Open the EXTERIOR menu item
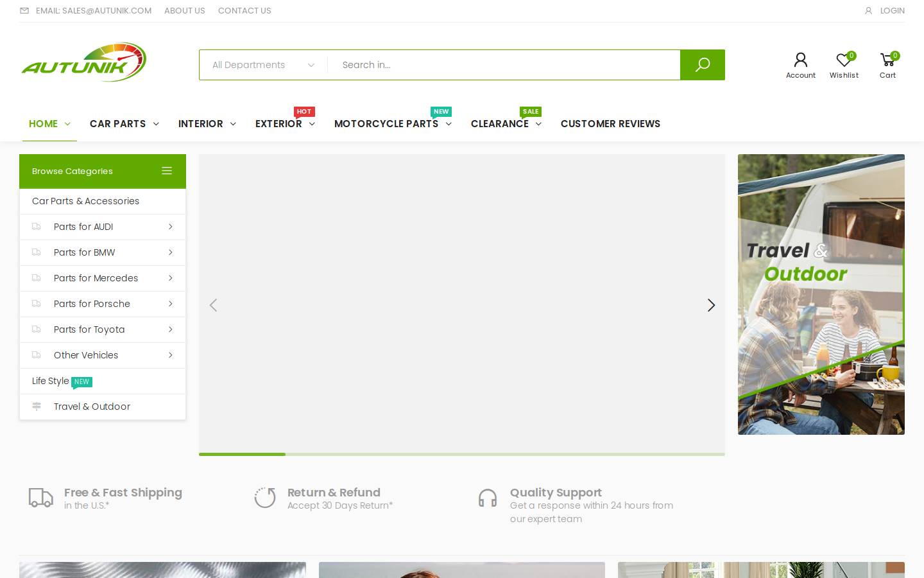 tap(278, 124)
